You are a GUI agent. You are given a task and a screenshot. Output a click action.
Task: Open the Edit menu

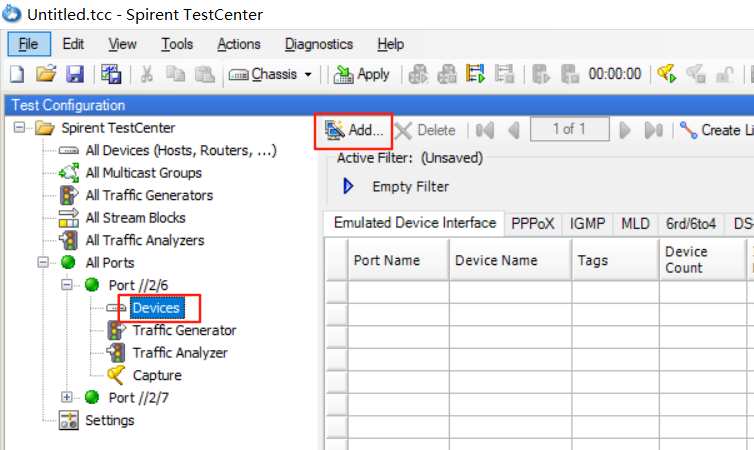[x=73, y=44]
